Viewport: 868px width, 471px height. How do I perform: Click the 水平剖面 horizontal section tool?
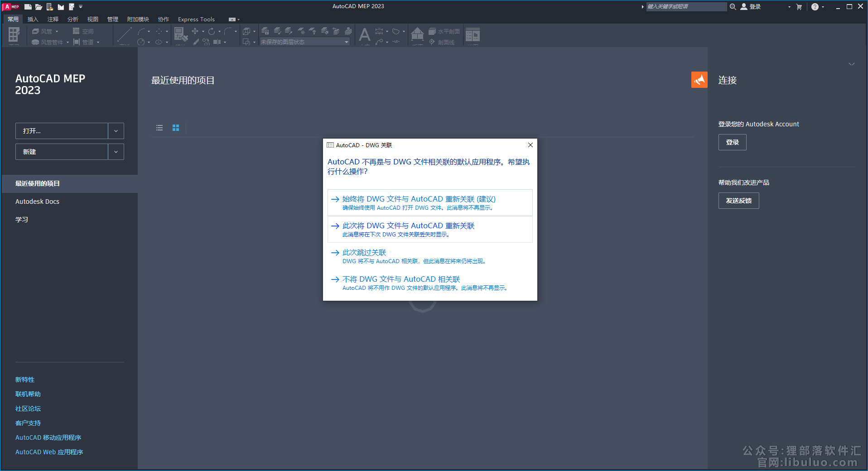click(x=444, y=31)
